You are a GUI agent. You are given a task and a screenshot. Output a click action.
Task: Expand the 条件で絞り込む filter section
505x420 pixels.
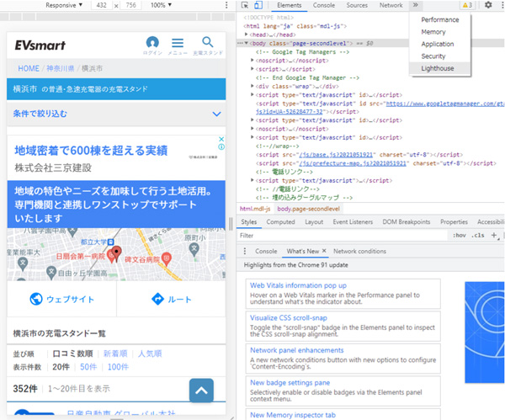(116, 114)
